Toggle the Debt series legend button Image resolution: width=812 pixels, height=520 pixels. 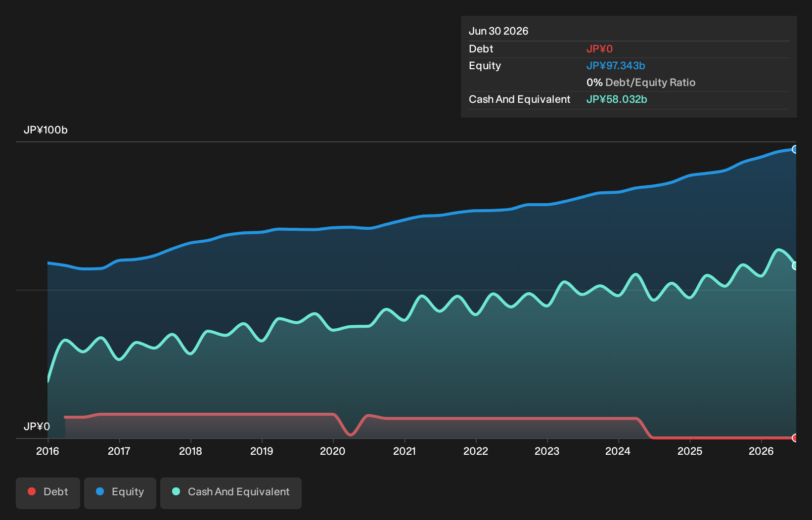(x=48, y=493)
